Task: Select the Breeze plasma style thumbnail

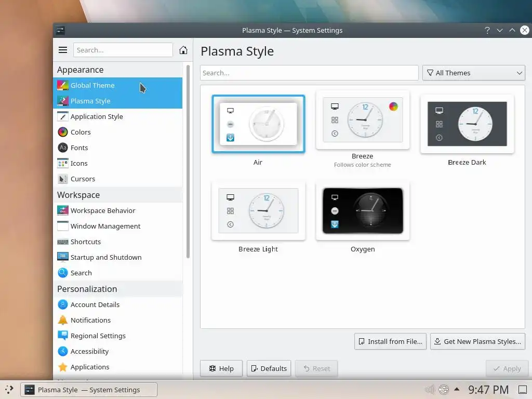Action: click(363, 120)
